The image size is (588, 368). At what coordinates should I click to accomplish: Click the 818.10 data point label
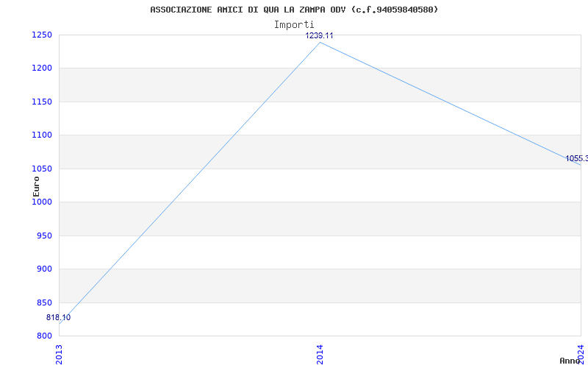59,318
